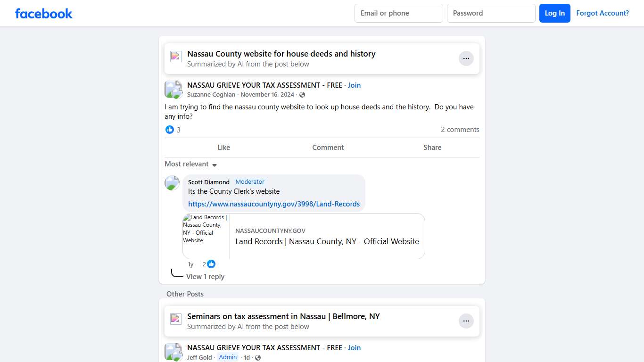644x362 pixels.
Task: Click the like count on Scott Diamond's comment
Action: pyautogui.click(x=208, y=264)
